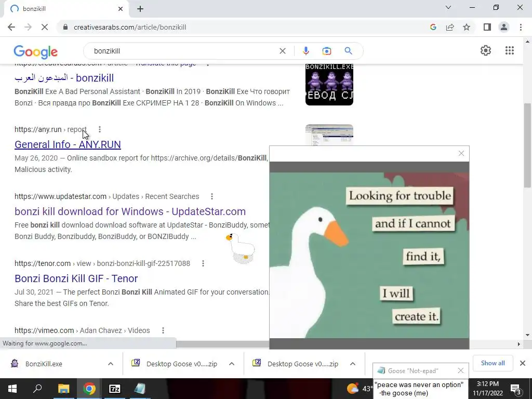Open options for vimeo.com result
This screenshot has height=399, width=532.
click(163, 330)
